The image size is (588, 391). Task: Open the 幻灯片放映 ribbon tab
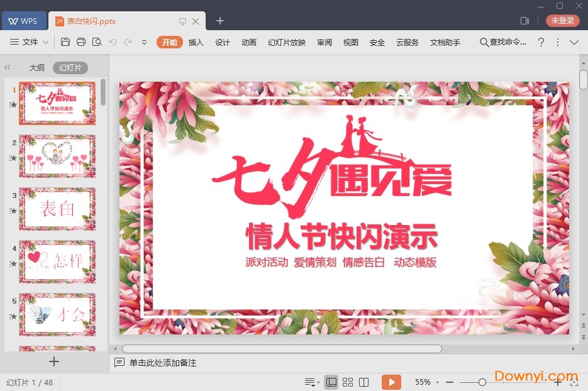[287, 42]
